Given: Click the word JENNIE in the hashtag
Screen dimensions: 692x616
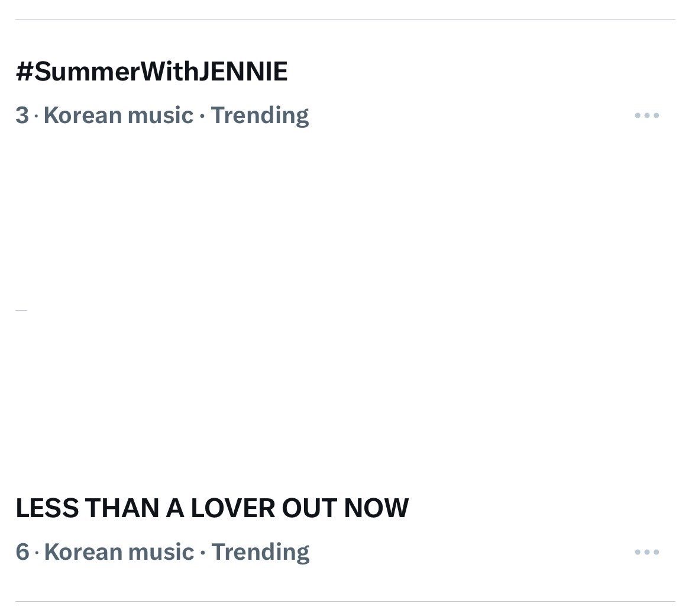Looking at the screenshot, I should [243, 72].
